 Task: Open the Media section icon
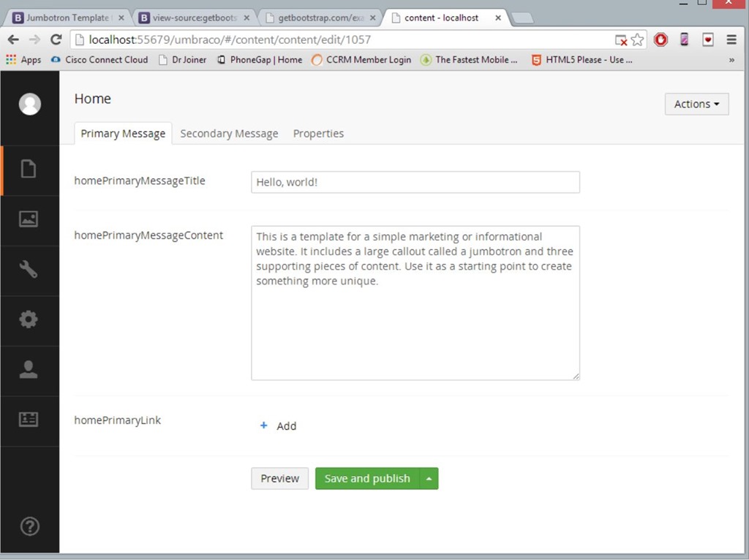(29, 219)
